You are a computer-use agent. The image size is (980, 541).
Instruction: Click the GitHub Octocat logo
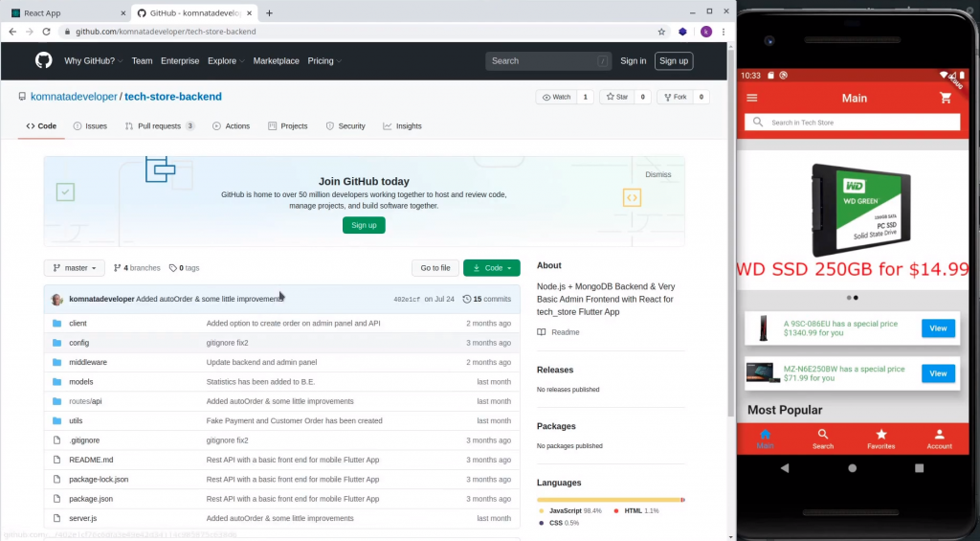pyautogui.click(x=43, y=60)
